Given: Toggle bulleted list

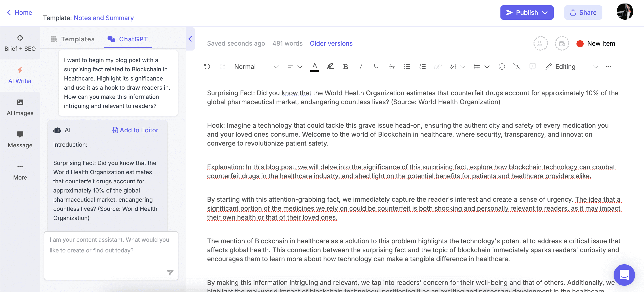Looking at the screenshot, I should point(407,66).
